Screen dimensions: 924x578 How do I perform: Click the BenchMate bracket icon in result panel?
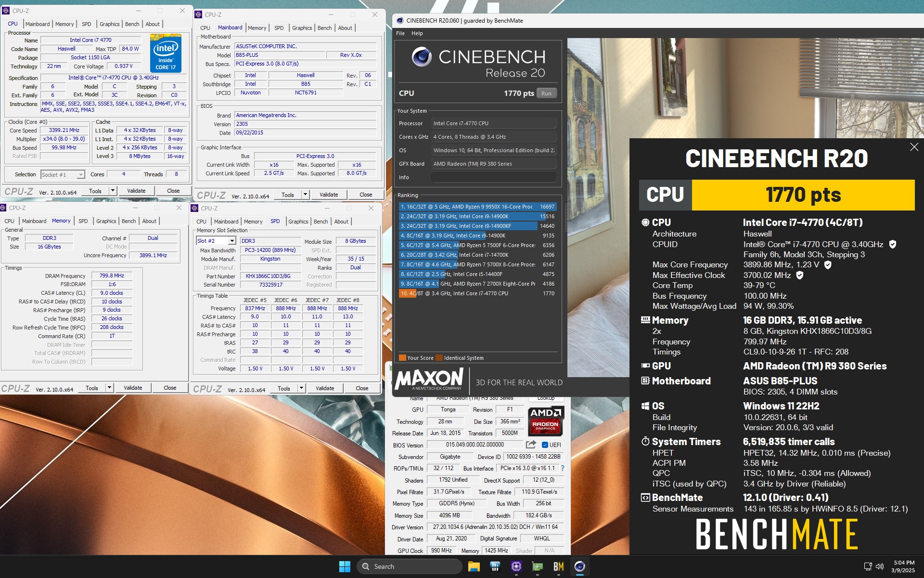(645, 498)
